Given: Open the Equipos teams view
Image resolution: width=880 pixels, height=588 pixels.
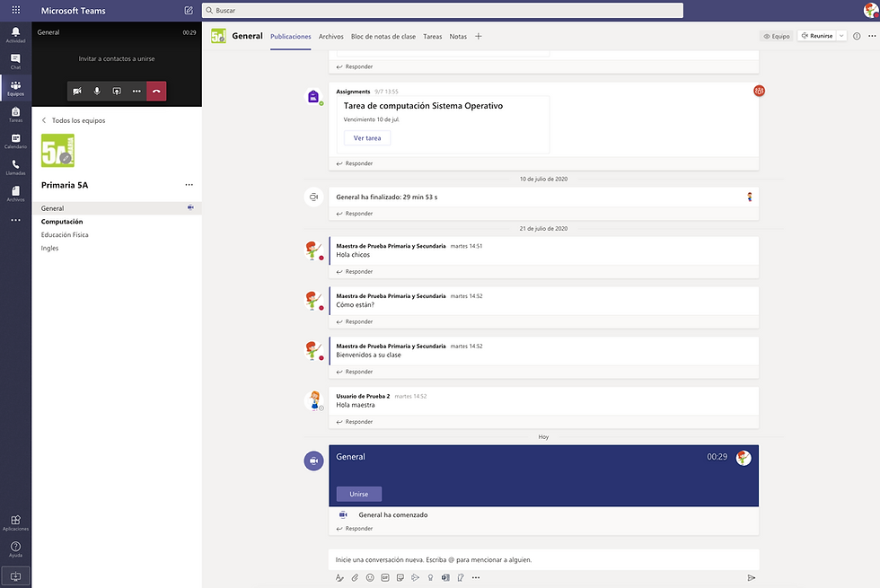Looking at the screenshot, I should point(16,88).
